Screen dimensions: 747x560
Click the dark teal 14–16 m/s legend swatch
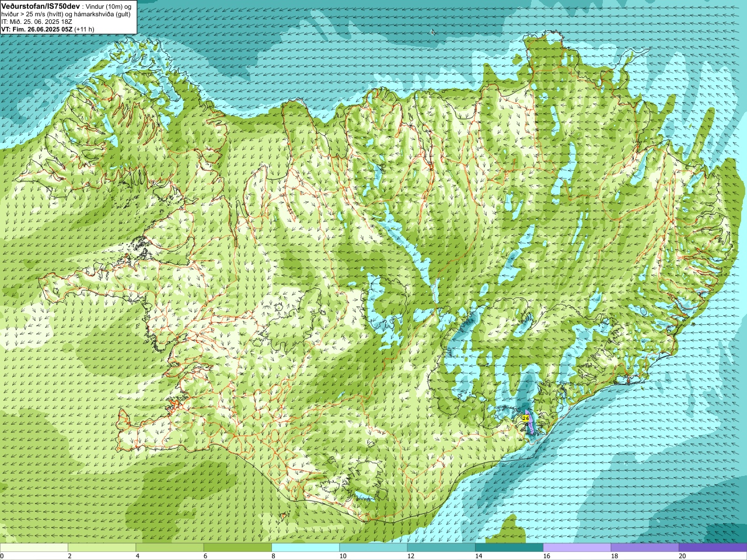(x=509, y=548)
